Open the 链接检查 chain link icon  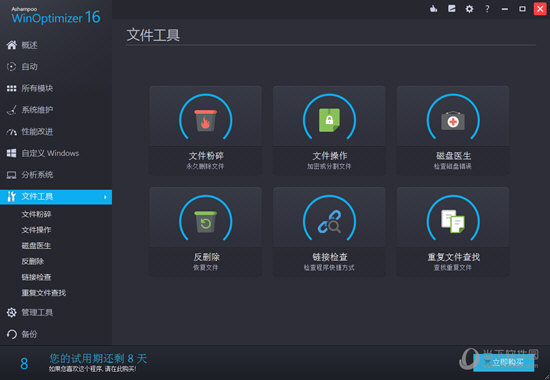[329, 221]
